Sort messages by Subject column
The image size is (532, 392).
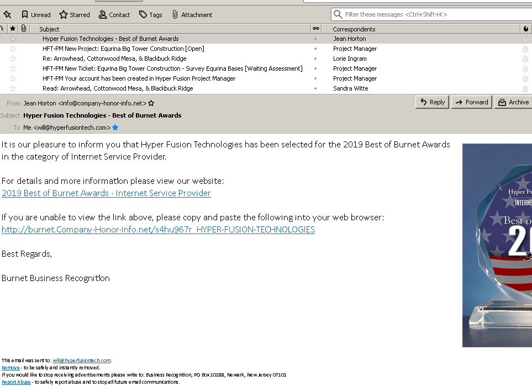pos(170,29)
